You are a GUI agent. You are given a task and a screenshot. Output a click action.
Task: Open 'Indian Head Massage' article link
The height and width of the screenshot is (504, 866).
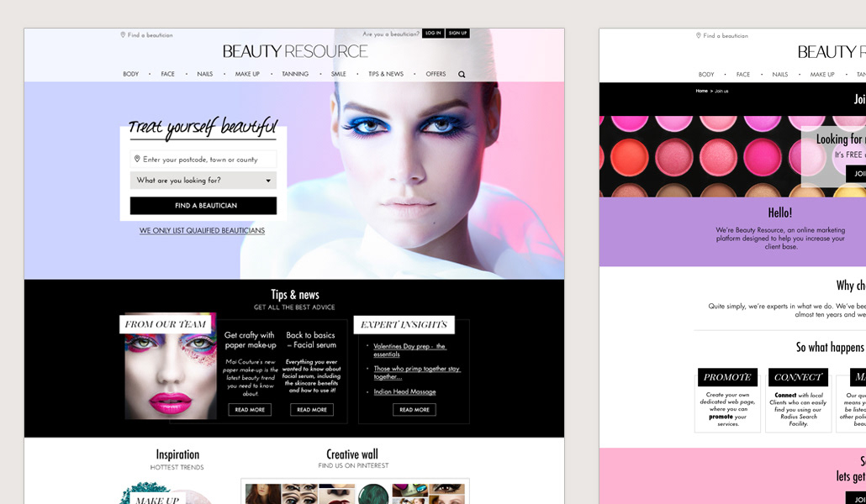tap(404, 392)
